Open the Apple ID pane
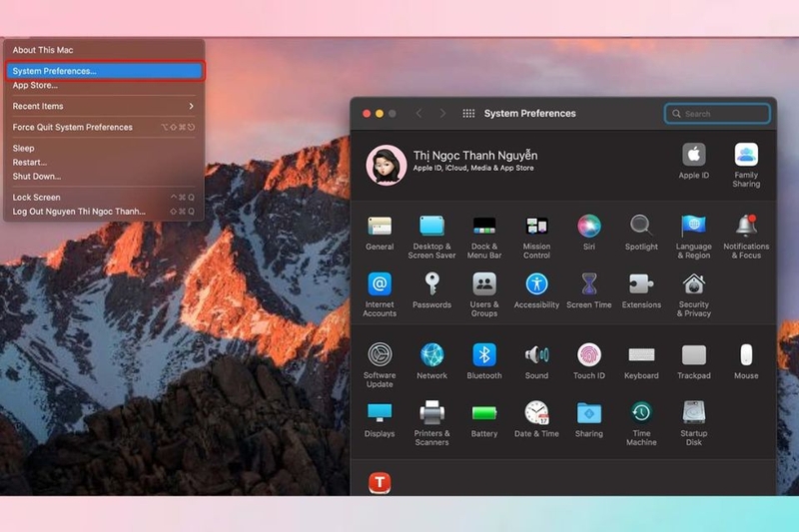The width and height of the screenshot is (799, 532). pyautogui.click(x=693, y=161)
